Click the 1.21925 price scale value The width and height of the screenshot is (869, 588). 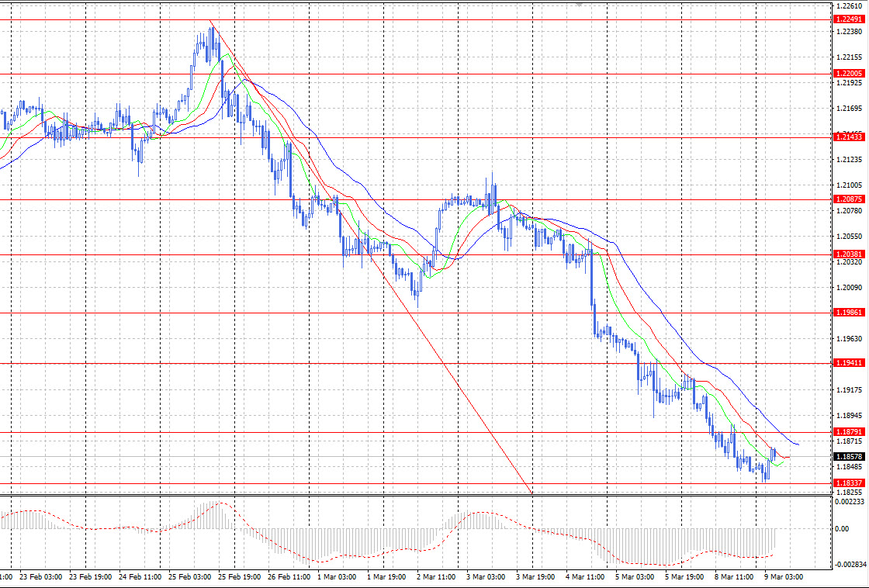(849, 83)
